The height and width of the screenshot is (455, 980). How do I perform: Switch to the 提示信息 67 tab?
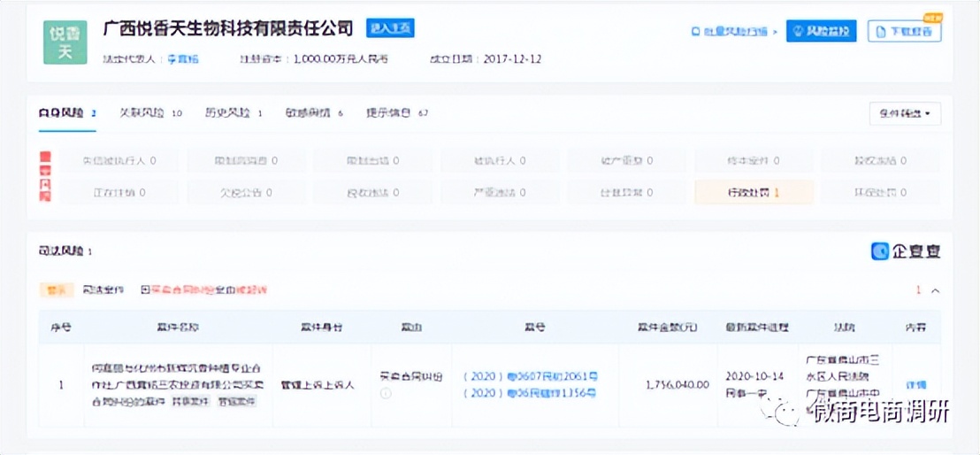pos(397,113)
